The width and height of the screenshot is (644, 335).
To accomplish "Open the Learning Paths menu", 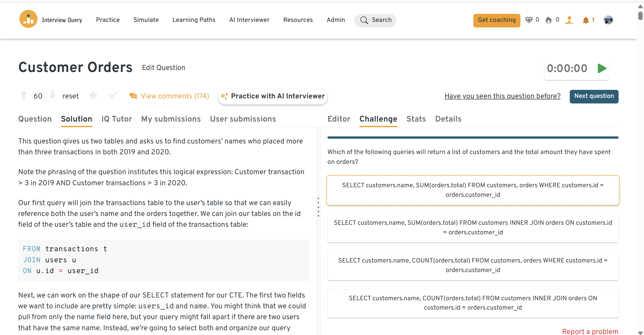I will (x=194, y=20).
